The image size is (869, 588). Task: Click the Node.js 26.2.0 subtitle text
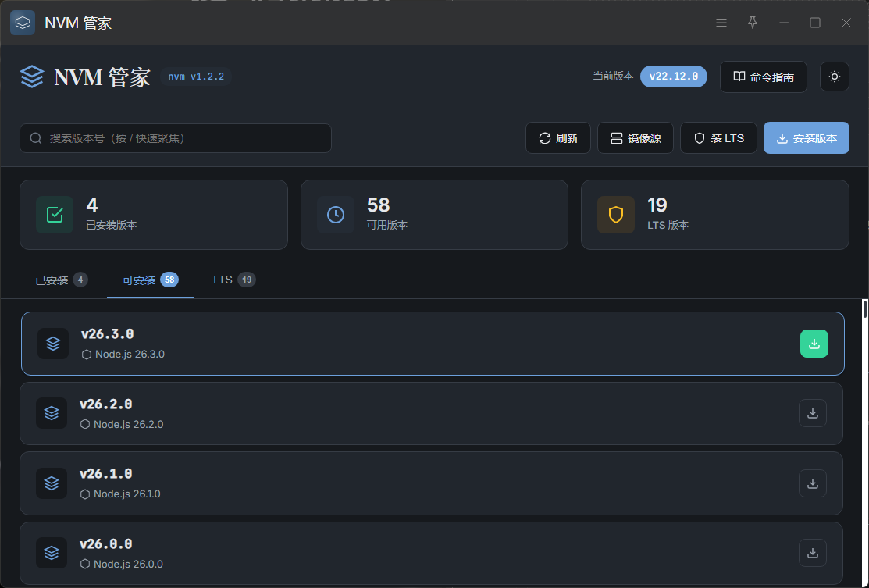coord(129,424)
